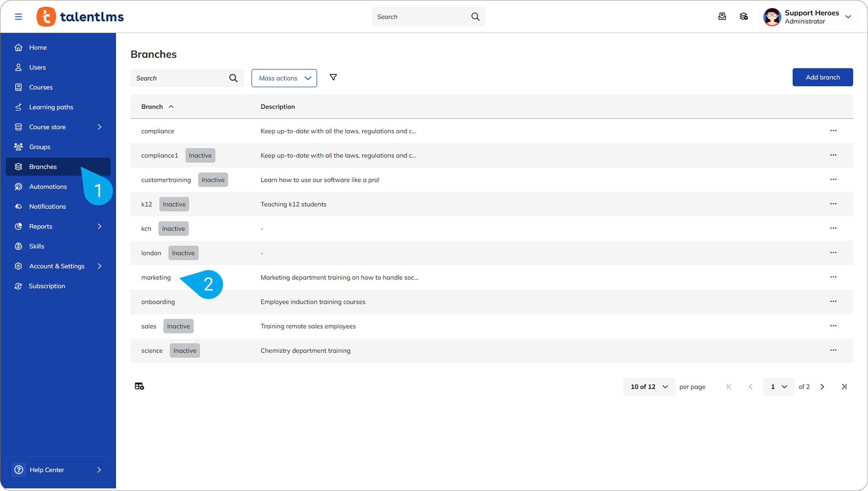Click the magnifier in top search bar
Screen dimensions: 868x491
pyautogui.click(x=475, y=17)
